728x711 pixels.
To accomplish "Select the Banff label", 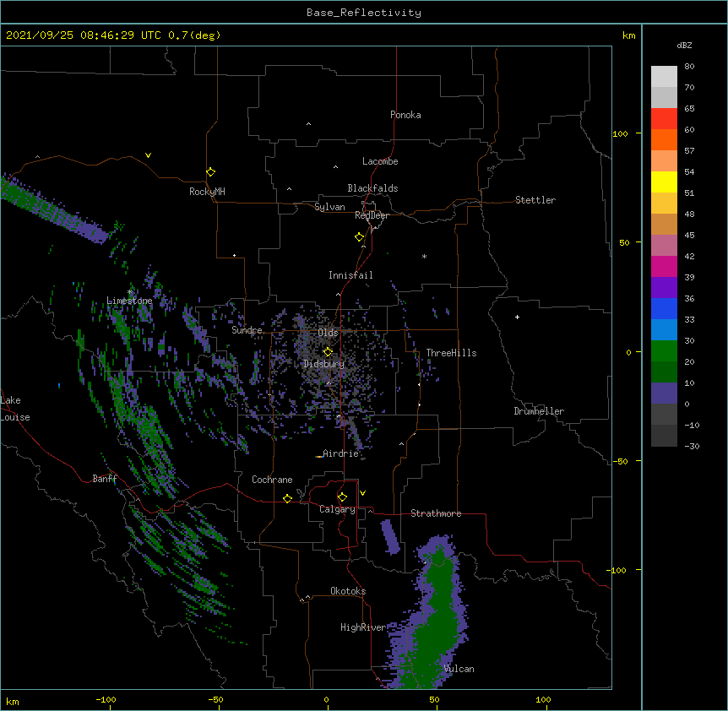I will pyautogui.click(x=105, y=479).
